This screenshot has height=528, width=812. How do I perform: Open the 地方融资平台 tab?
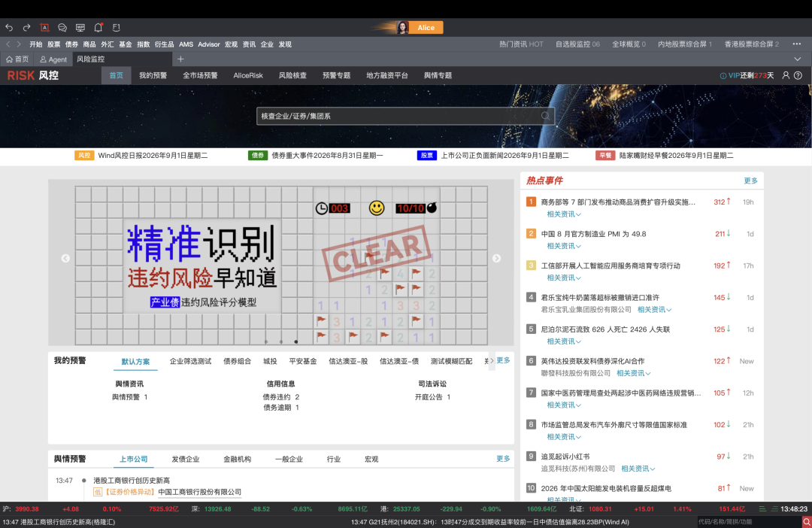(x=387, y=76)
